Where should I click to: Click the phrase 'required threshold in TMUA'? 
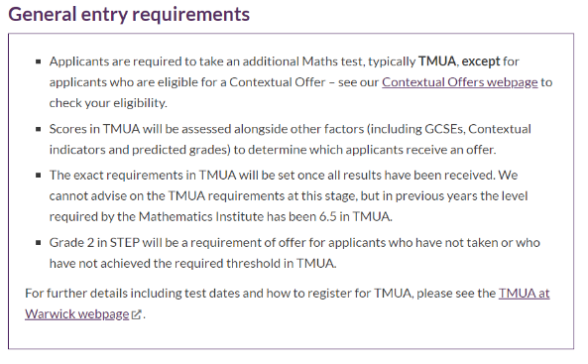tap(255, 264)
